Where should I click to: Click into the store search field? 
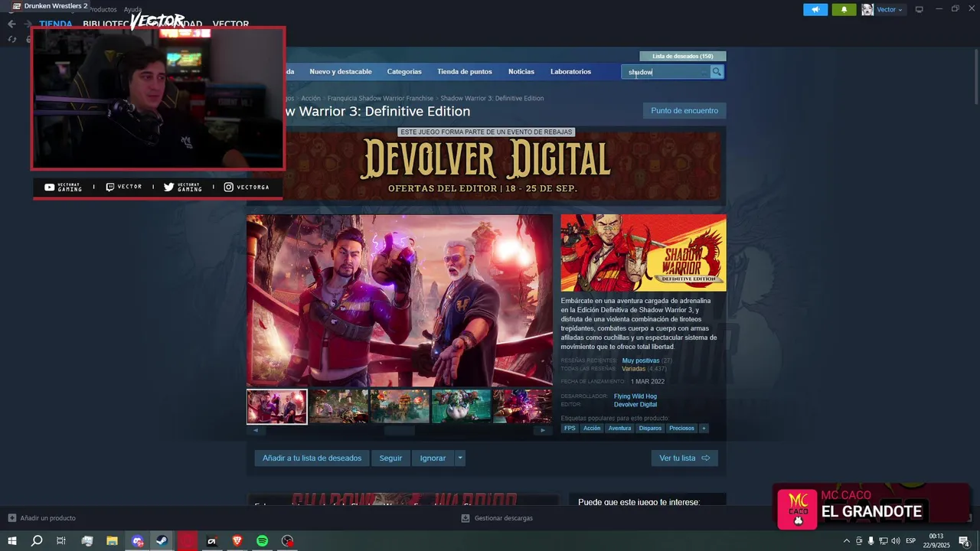[666, 72]
